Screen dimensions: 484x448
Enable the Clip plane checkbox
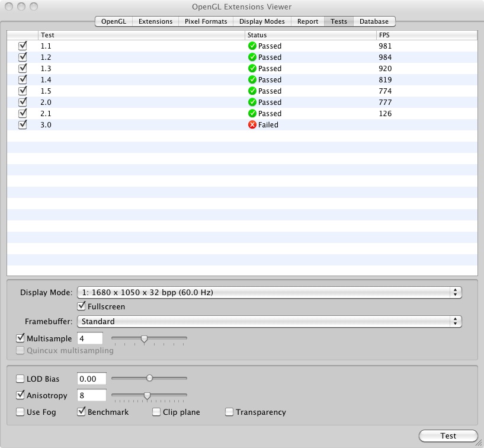[x=156, y=412]
